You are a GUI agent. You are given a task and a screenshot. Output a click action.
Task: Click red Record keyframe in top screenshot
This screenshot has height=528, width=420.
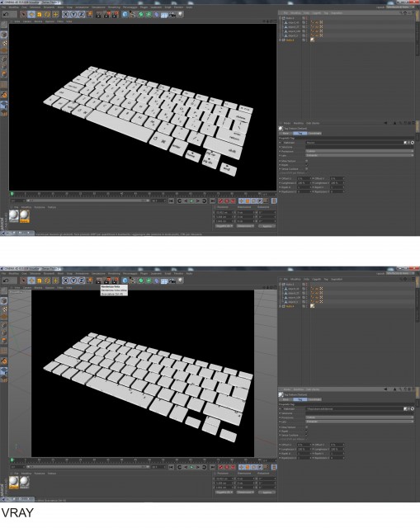pyautogui.click(x=220, y=200)
